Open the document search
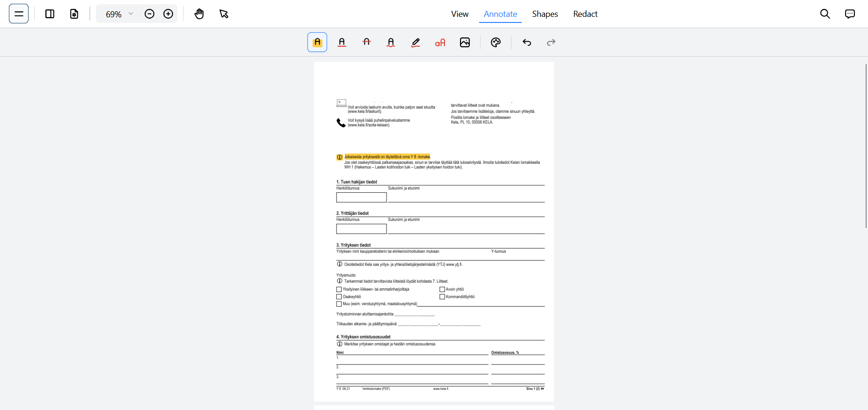 coord(825,14)
